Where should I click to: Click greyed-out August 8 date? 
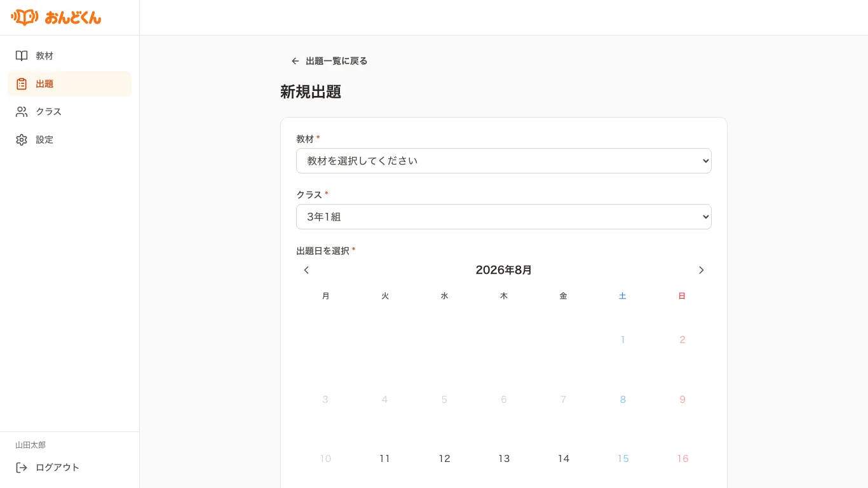pyautogui.click(x=623, y=400)
